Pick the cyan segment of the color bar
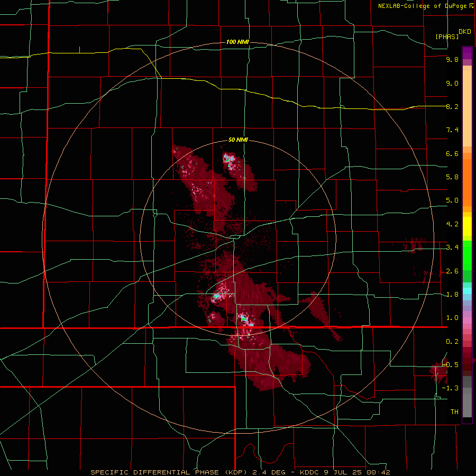 [x=467, y=291]
